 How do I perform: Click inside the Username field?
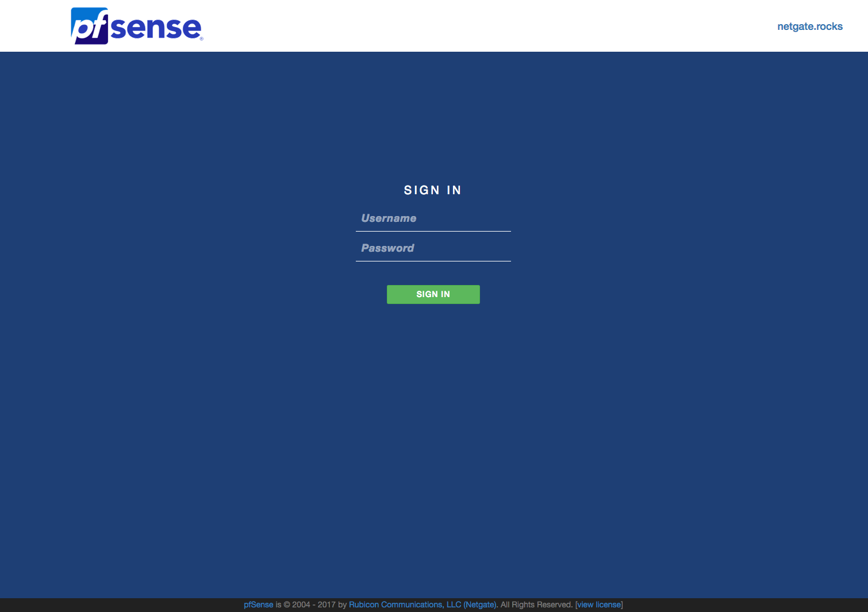point(433,218)
